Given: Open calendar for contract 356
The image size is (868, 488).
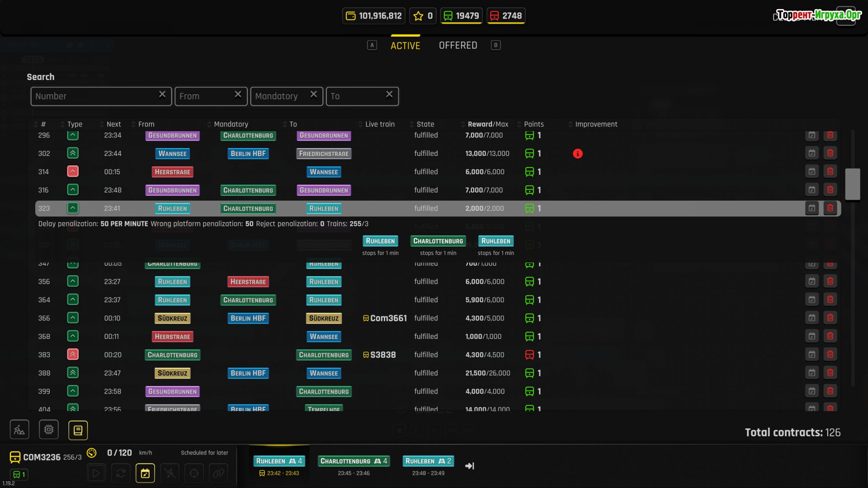Looking at the screenshot, I should 812,282.
